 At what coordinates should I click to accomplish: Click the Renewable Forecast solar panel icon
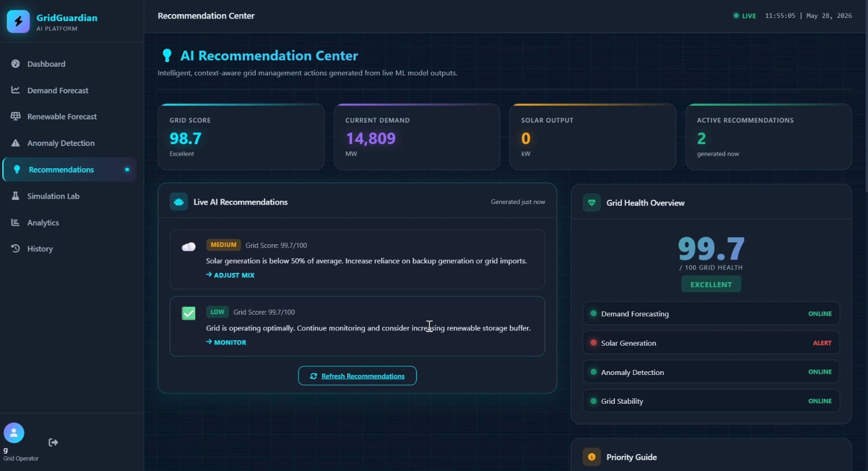click(x=16, y=116)
